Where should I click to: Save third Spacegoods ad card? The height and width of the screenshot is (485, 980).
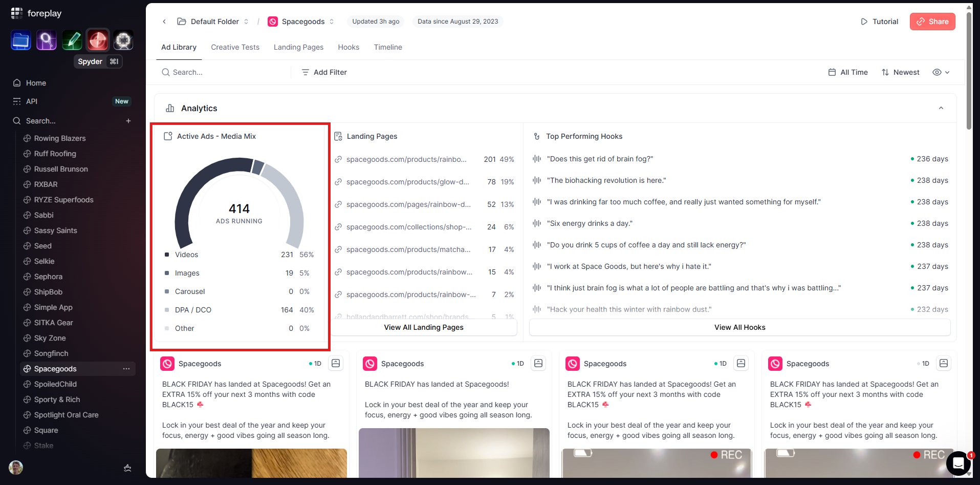741,363
